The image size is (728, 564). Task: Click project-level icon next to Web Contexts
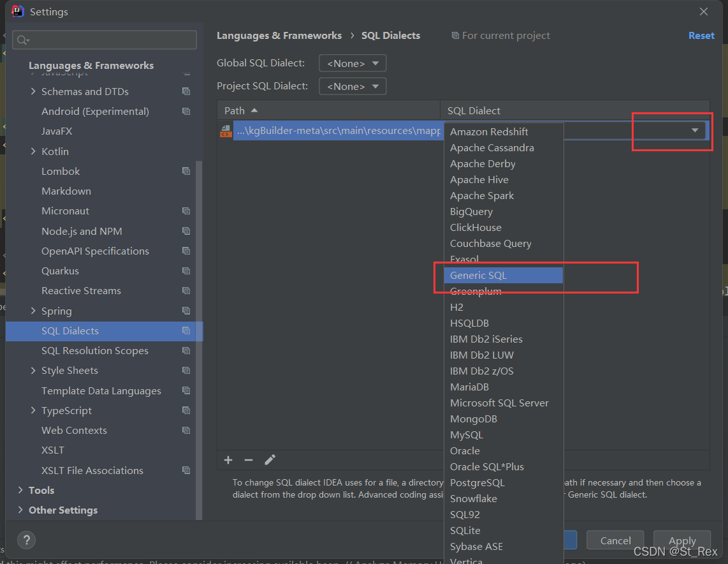coord(186,431)
